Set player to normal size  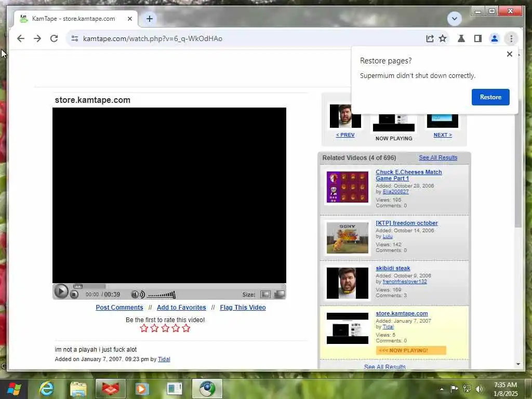(265, 294)
